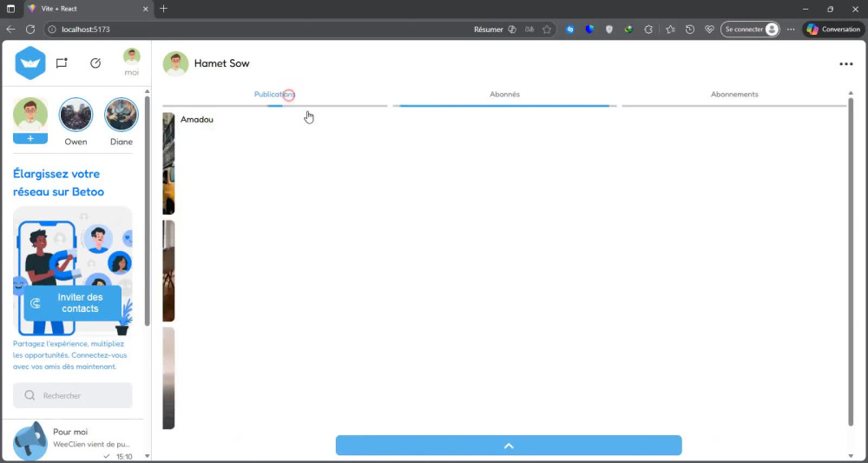
Task: Open the browser history icon
Action: 690,30
